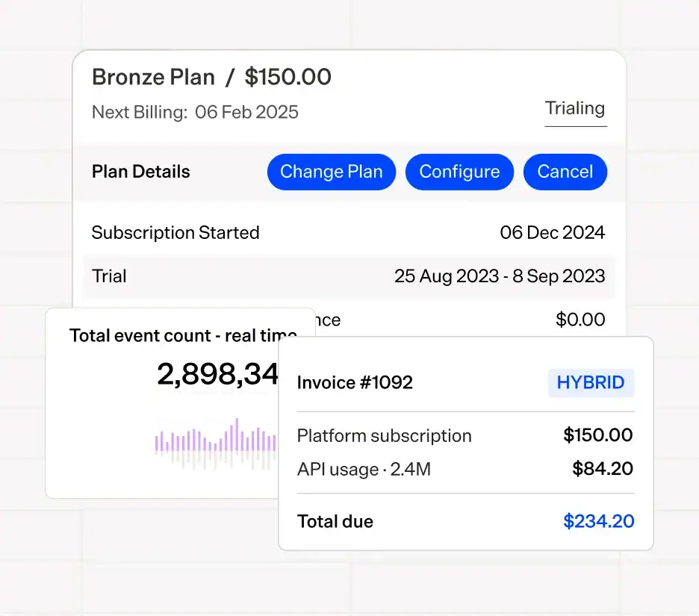Click the Change Plan button
The height and width of the screenshot is (616, 699).
point(332,172)
